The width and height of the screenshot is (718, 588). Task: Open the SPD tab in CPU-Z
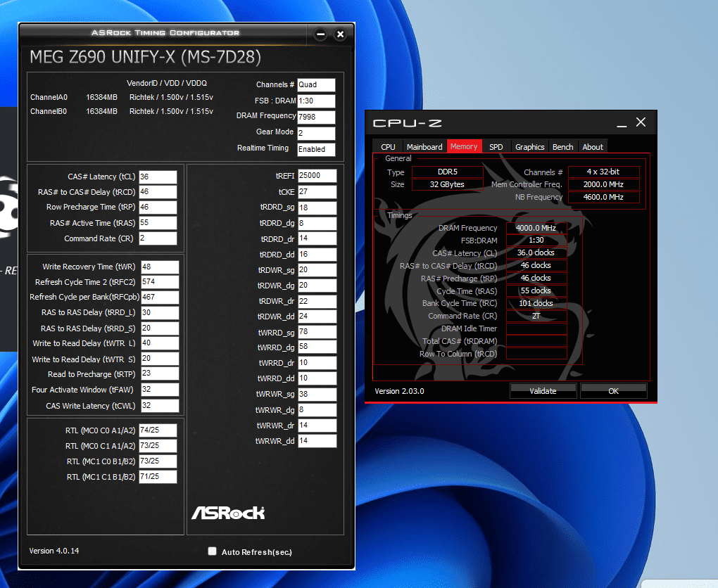[x=496, y=147]
